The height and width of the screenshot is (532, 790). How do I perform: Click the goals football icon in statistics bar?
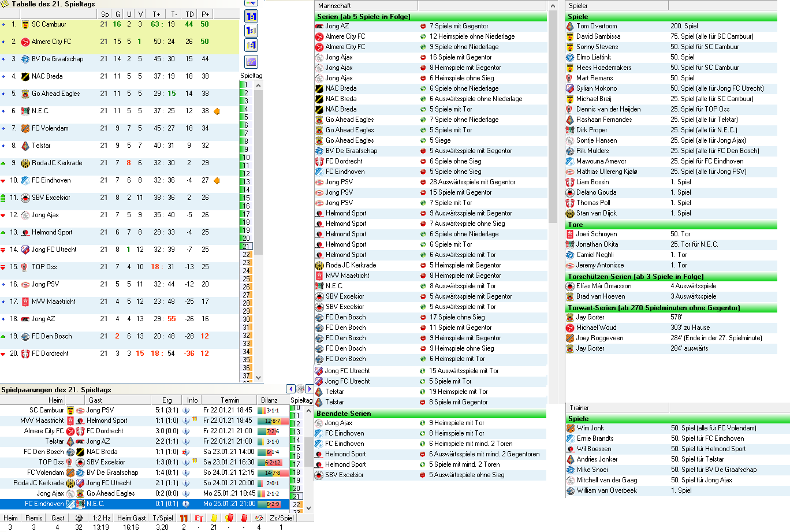click(x=79, y=518)
